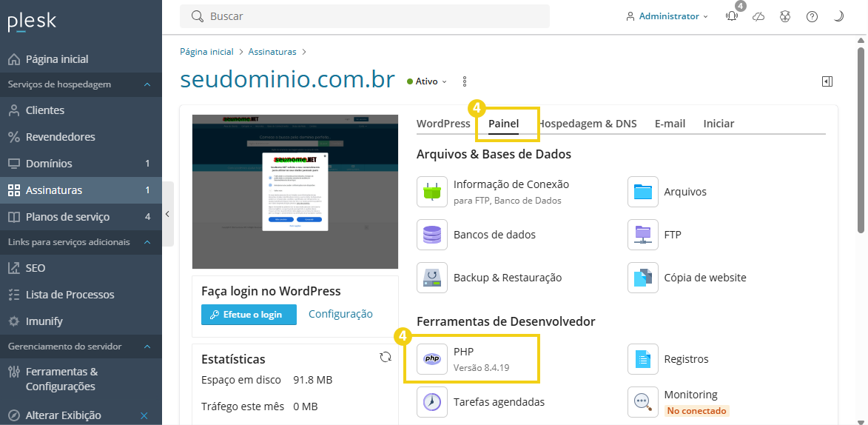Open Planos de serviço in sidebar
Image resolution: width=868 pixels, height=425 pixels.
coord(81,217)
